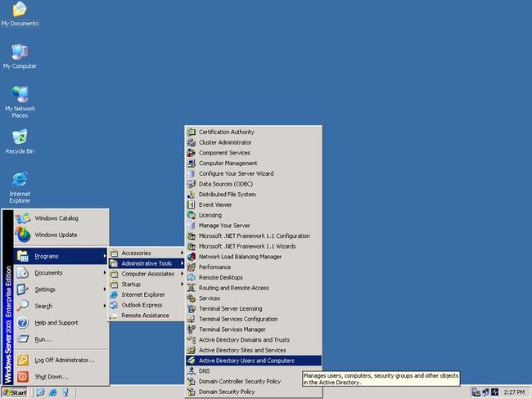The width and height of the screenshot is (532, 399).
Task: Open Microsoft .NET Framework 1.1 Wizards
Action: (x=254, y=246)
